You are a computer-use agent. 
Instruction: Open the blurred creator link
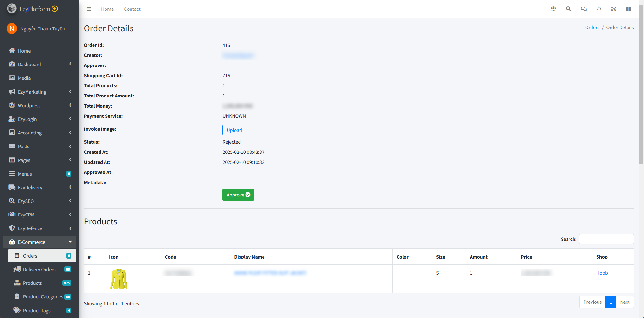238,56
